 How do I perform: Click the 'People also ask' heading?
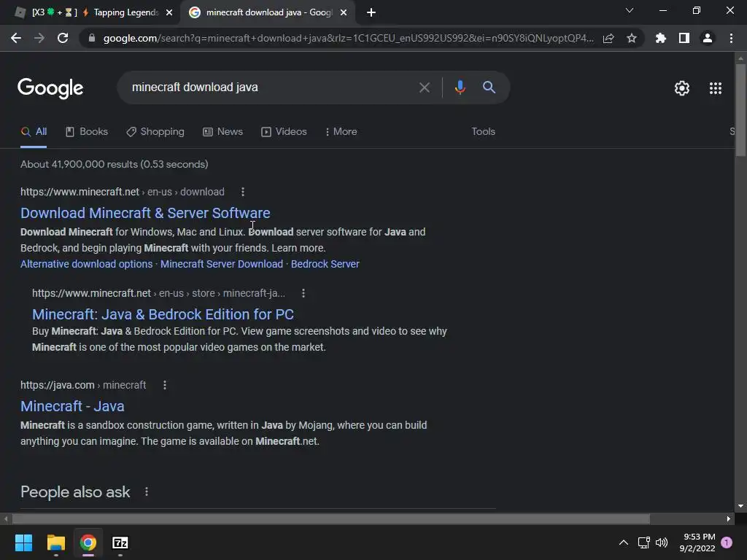click(75, 492)
